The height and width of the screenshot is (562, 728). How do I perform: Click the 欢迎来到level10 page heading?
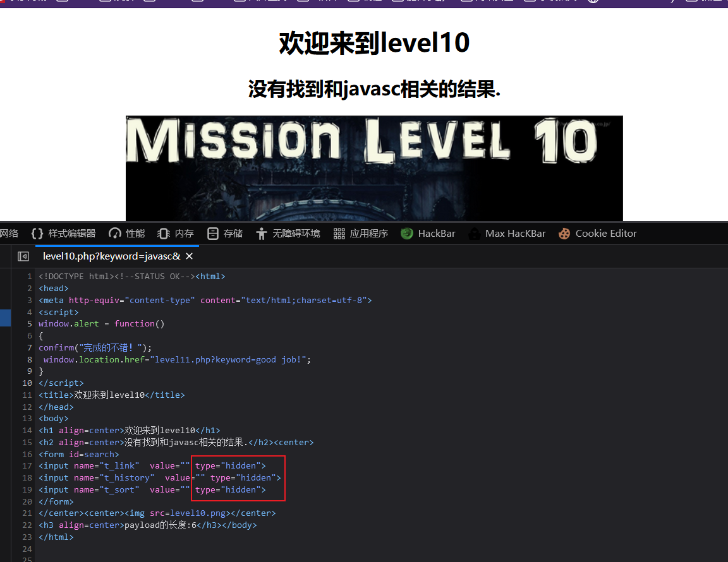pyautogui.click(x=374, y=43)
